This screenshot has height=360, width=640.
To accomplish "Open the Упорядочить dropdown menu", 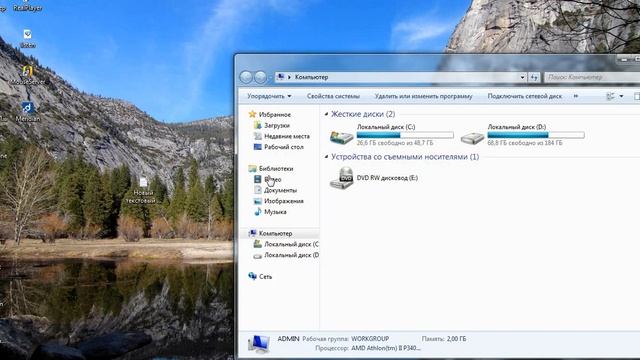I will point(269,96).
